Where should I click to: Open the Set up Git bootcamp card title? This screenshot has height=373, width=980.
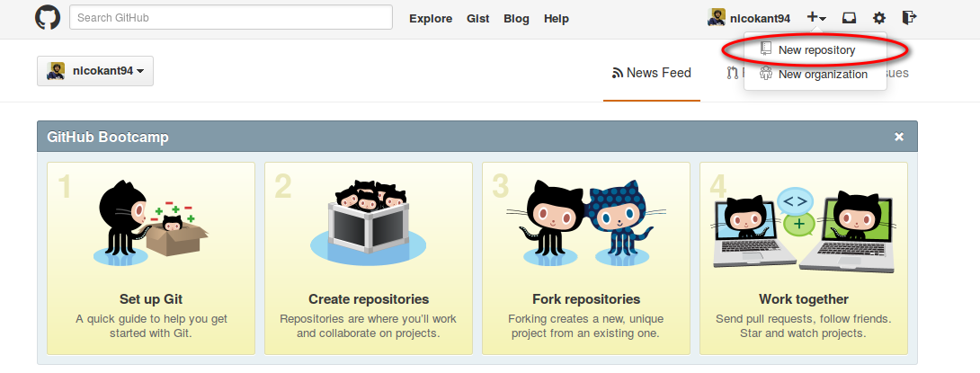pyautogui.click(x=151, y=298)
